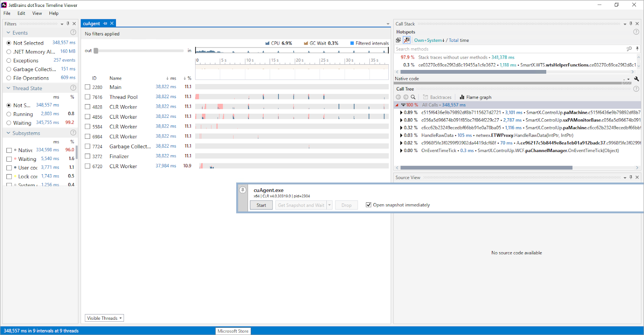Open the Visible Threads dropdown
Screen dimensions: 644x335
pos(104,318)
